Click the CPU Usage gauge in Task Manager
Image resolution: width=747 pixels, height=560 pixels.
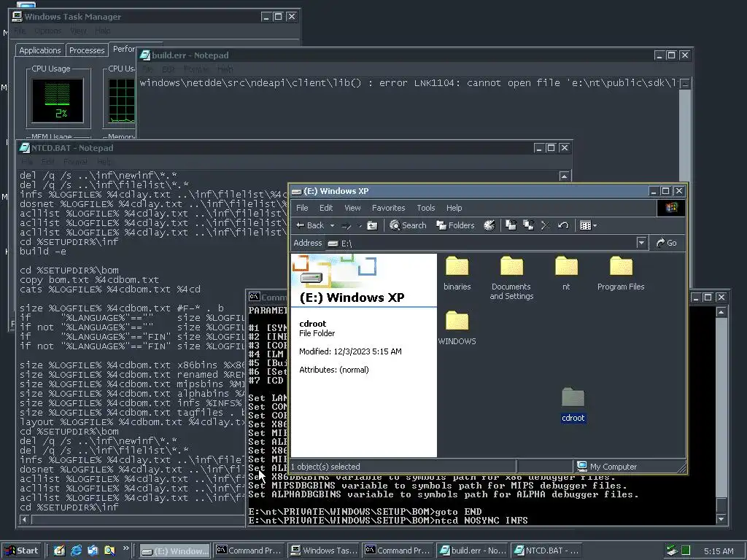pos(58,101)
